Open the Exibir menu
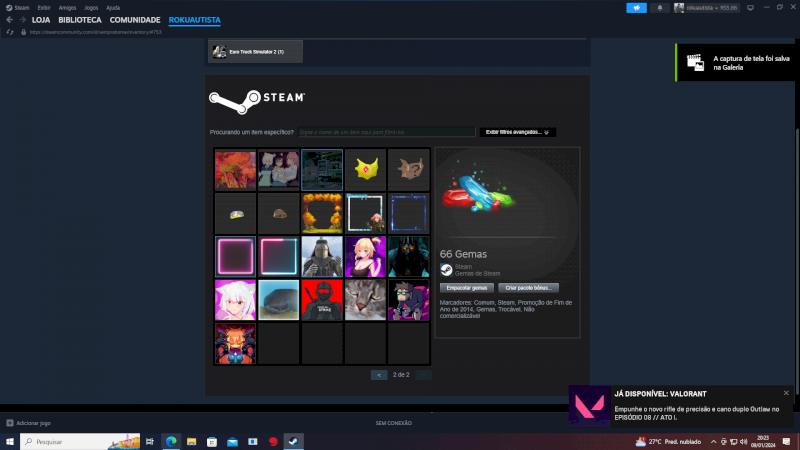 click(44, 8)
